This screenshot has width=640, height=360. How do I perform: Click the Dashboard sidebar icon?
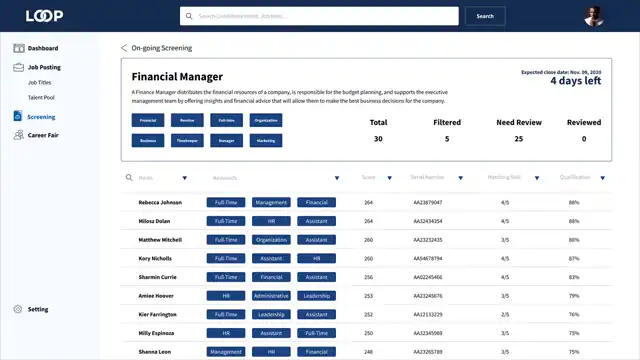(x=19, y=48)
